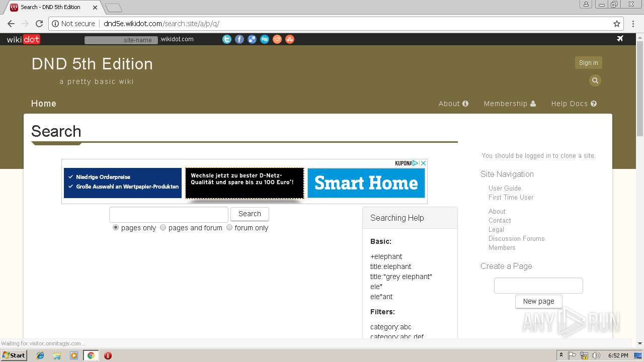The height and width of the screenshot is (362, 644).
Task: Reload the page with the refresh button
Action: 39,24
